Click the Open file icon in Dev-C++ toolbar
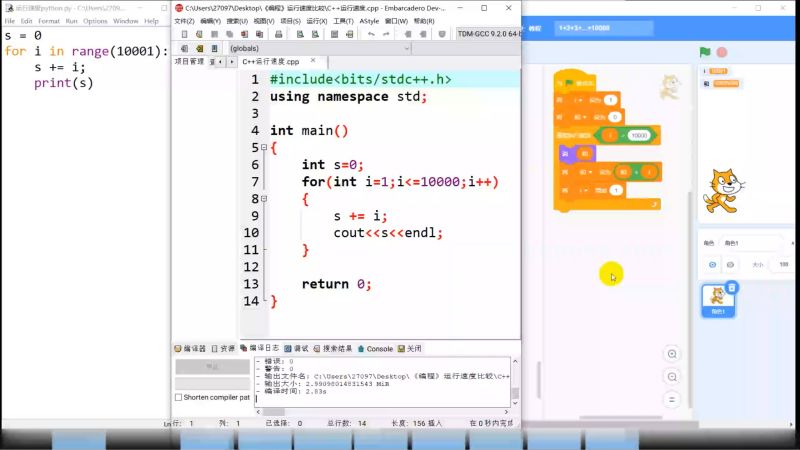Image resolution: width=800 pixels, height=450 pixels. coord(199,34)
